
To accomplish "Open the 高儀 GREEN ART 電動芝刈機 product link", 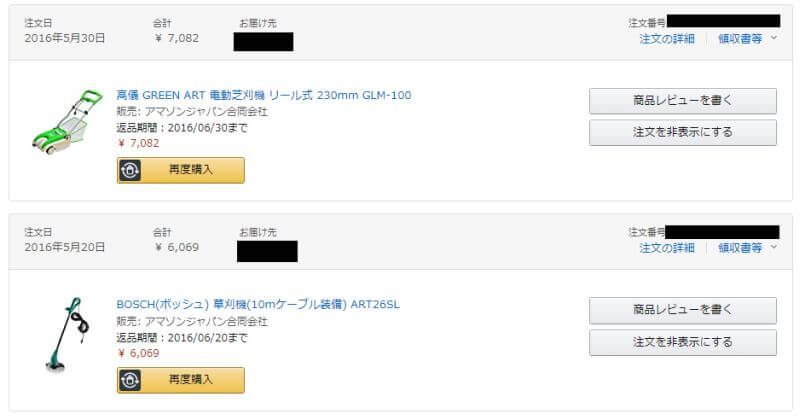I will [264, 95].
